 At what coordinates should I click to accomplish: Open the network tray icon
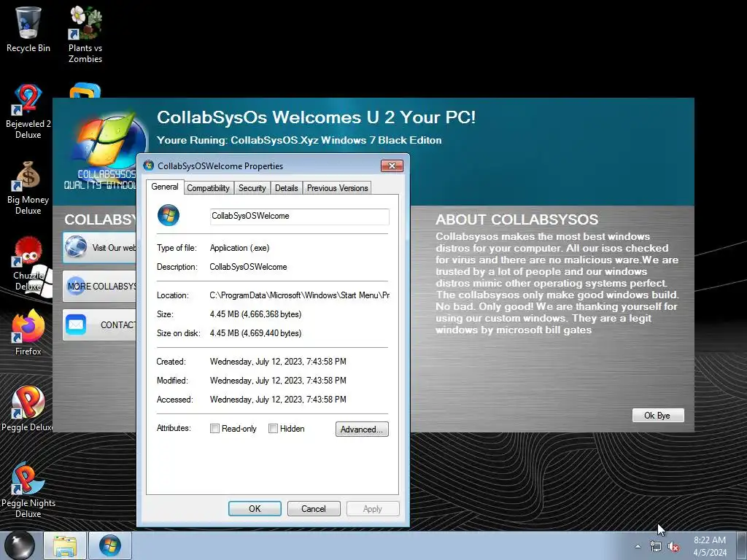pyautogui.click(x=656, y=547)
